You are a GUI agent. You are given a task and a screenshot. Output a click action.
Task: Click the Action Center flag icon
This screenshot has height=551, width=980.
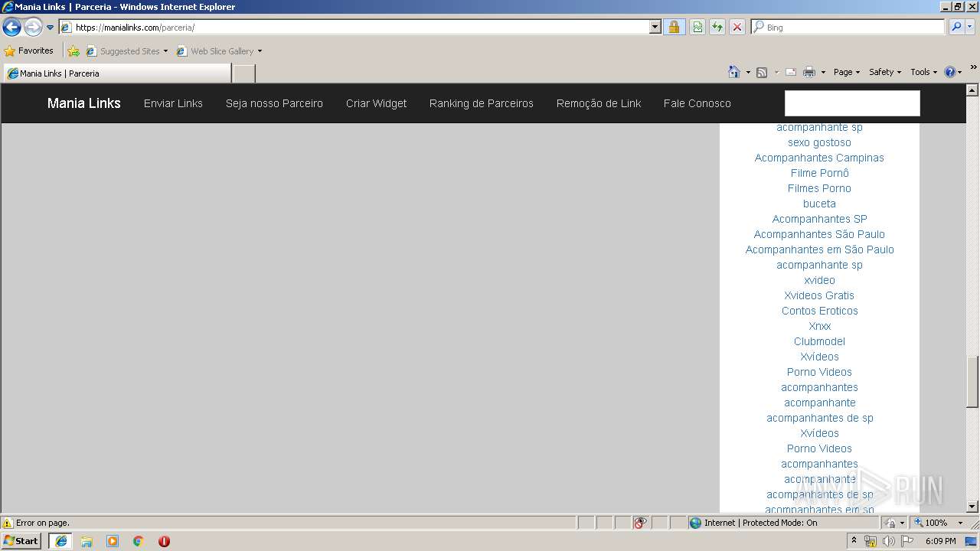click(x=907, y=541)
